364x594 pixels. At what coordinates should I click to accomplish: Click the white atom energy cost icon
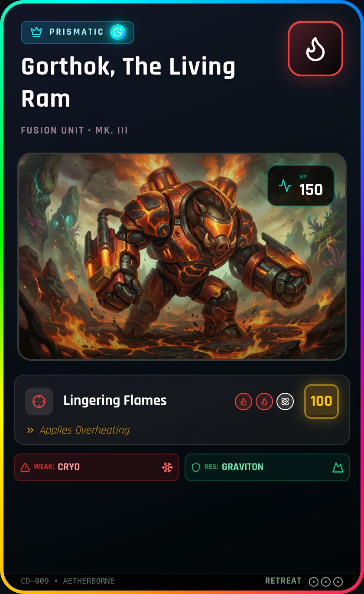(x=285, y=401)
